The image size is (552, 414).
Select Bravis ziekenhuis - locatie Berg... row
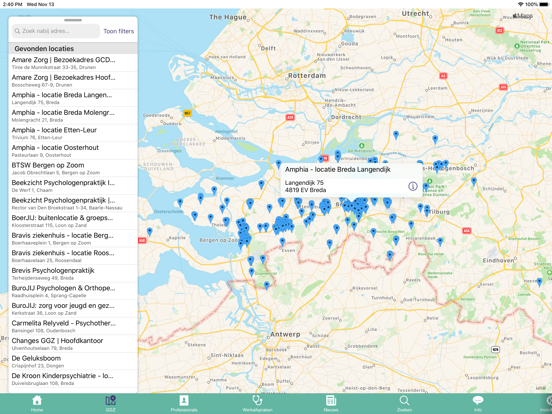[73, 239]
